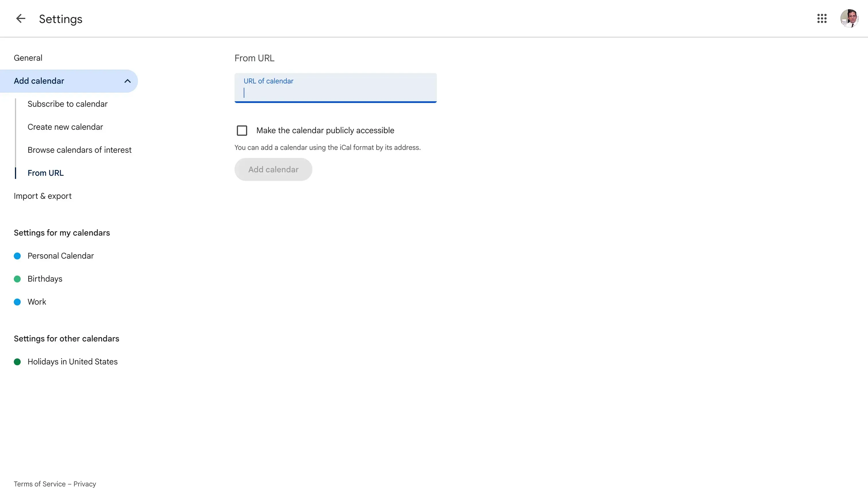Click the blue color dot beside Personal Calendar
The height and width of the screenshot is (493, 868).
pyautogui.click(x=17, y=256)
